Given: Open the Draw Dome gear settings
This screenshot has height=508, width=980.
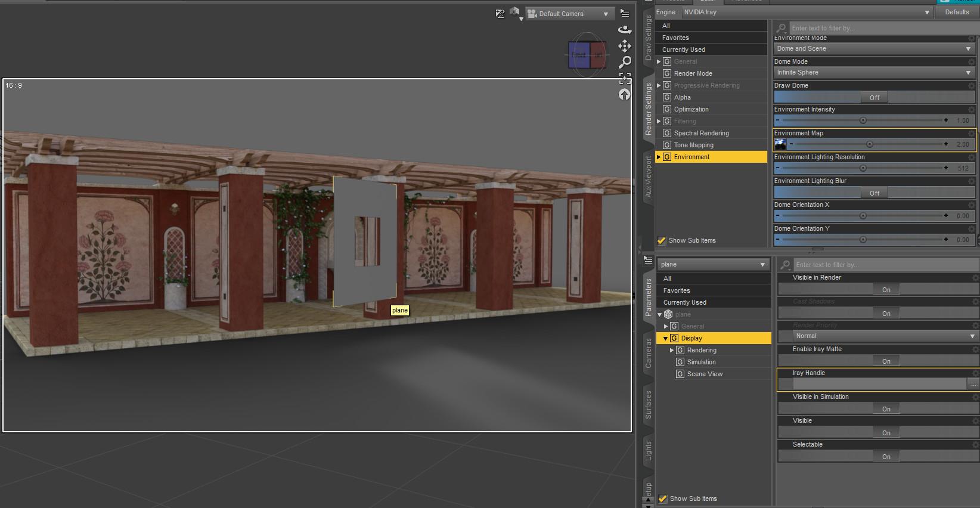Looking at the screenshot, I should tap(971, 86).
